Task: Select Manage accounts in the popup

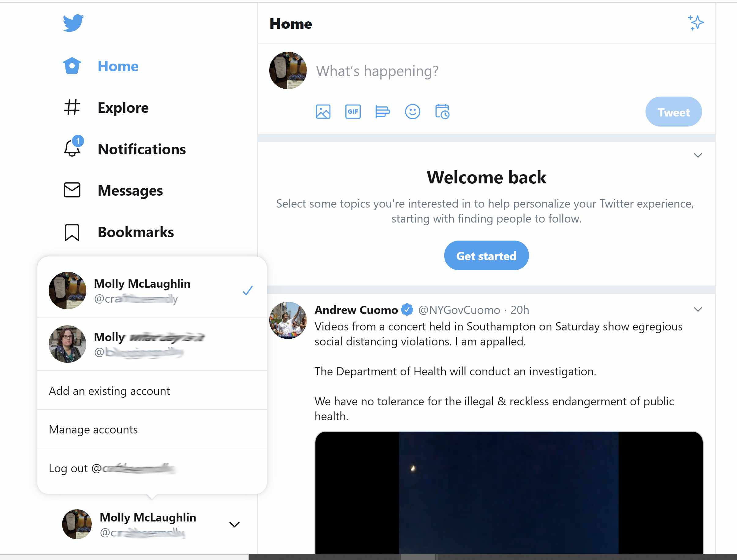Action: point(152,429)
